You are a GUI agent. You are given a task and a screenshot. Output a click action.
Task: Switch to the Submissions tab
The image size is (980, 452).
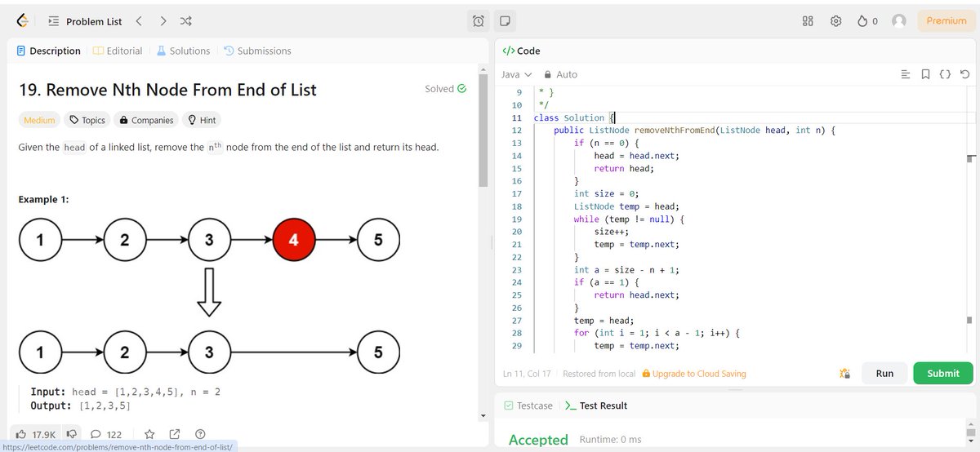257,51
